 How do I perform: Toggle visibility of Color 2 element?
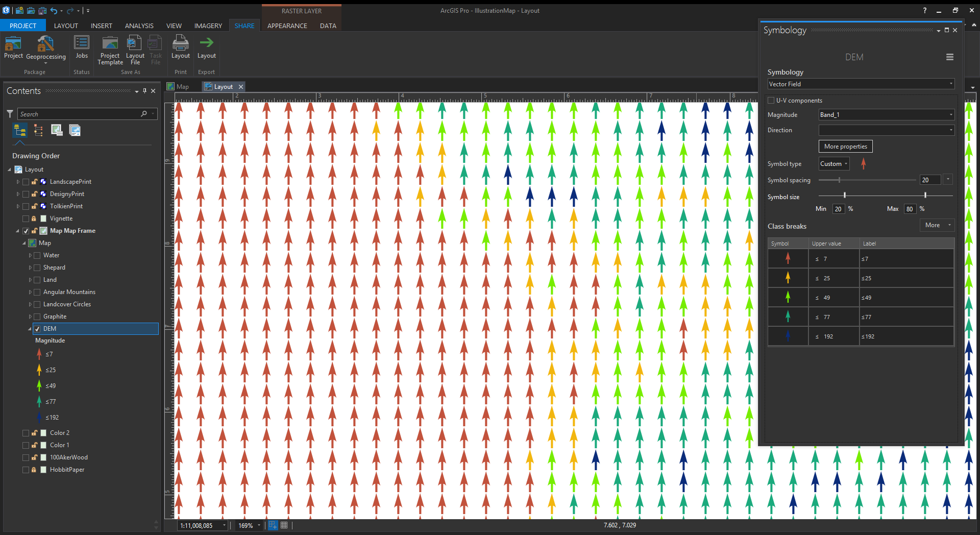tap(26, 433)
